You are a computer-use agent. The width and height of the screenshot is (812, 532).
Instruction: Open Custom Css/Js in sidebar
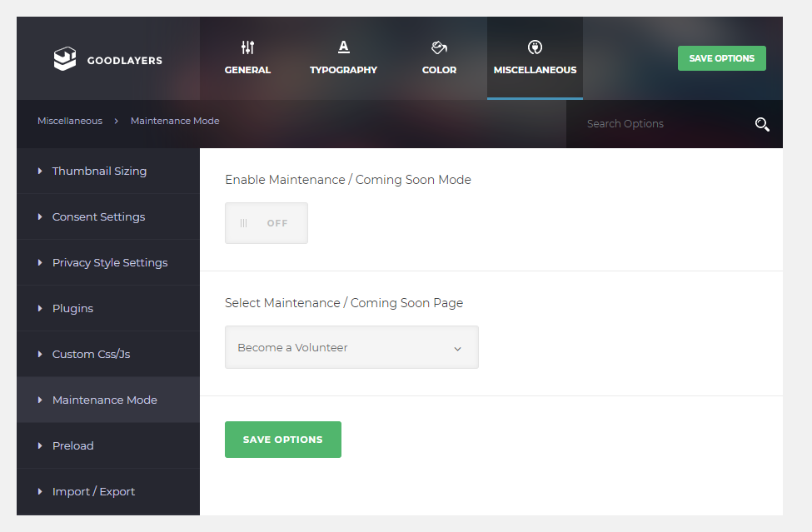(x=108, y=354)
